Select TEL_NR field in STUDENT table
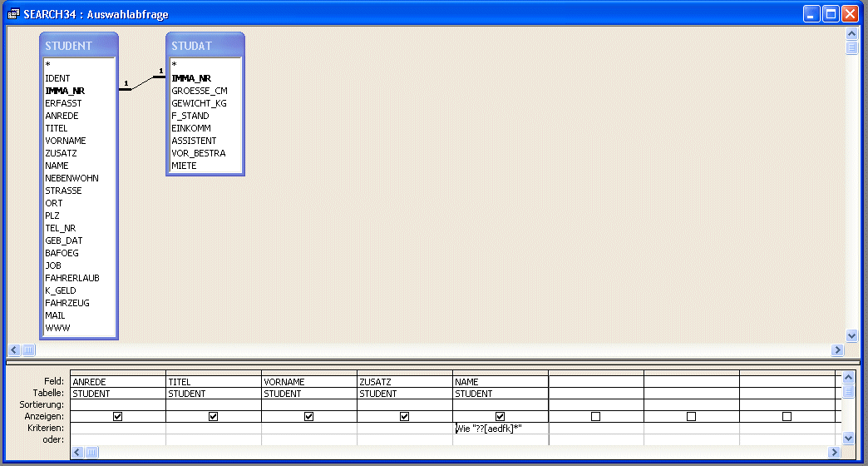The width and height of the screenshot is (868, 466). pos(61,228)
